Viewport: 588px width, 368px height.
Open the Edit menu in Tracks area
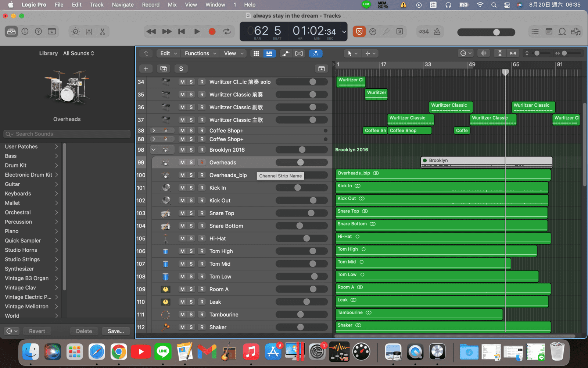click(169, 53)
